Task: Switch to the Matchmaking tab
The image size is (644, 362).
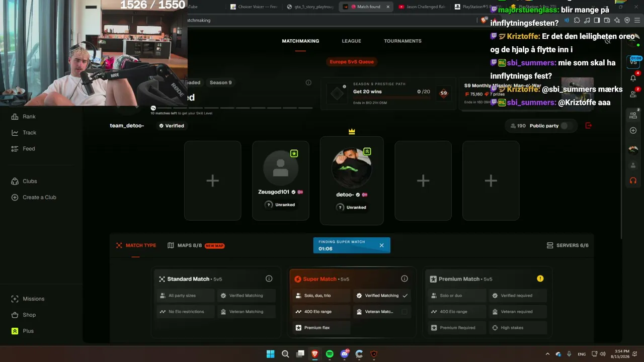Action: pyautogui.click(x=300, y=41)
